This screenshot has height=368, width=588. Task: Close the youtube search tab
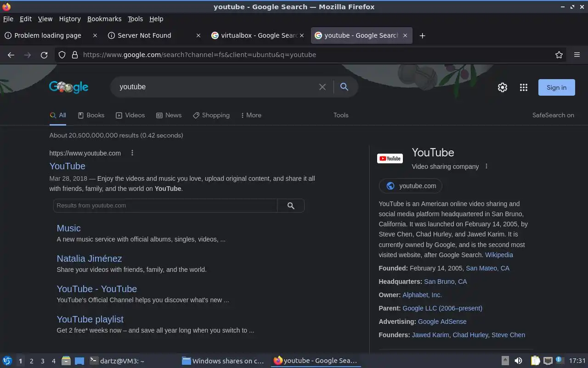tap(405, 35)
